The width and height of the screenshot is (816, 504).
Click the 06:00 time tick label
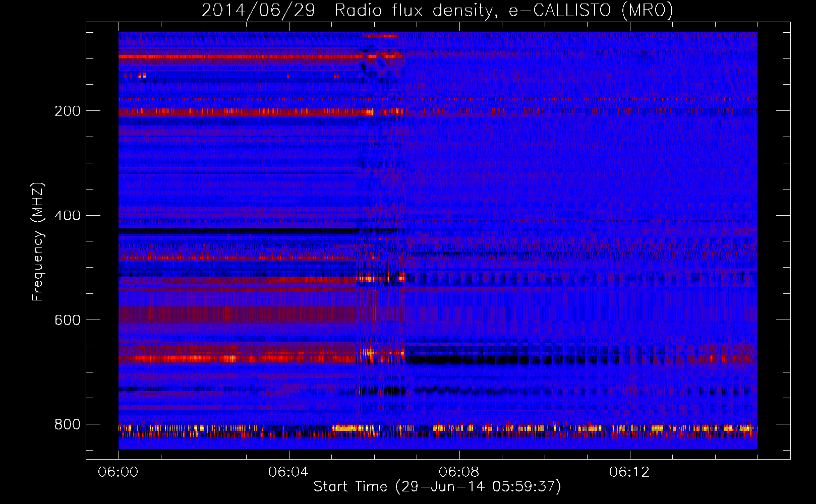tap(118, 472)
